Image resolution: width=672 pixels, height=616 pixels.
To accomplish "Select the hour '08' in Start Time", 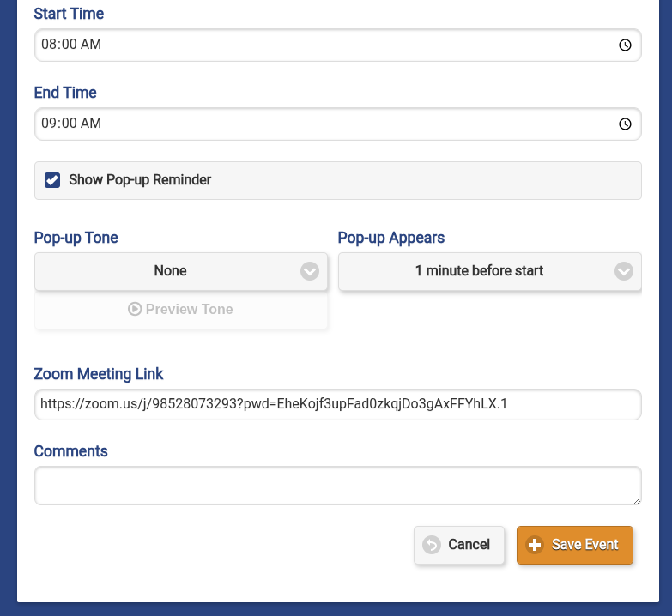I will tap(49, 45).
